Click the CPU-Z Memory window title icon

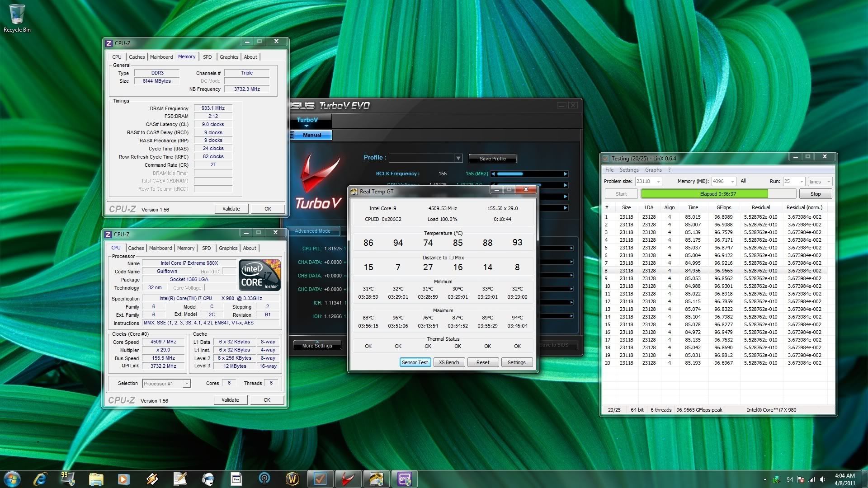pos(109,43)
